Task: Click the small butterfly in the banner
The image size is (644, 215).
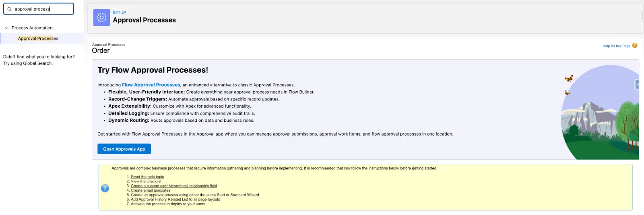Action: coord(567,93)
